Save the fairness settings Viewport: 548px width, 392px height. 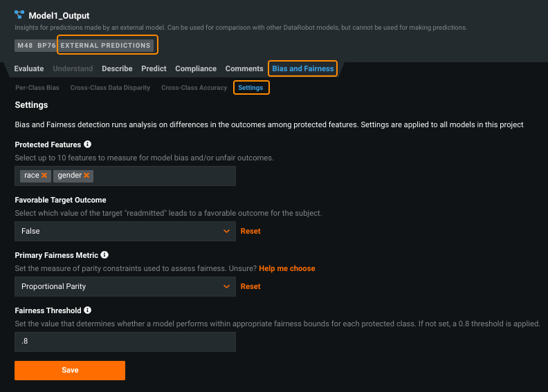pyautogui.click(x=70, y=370)
